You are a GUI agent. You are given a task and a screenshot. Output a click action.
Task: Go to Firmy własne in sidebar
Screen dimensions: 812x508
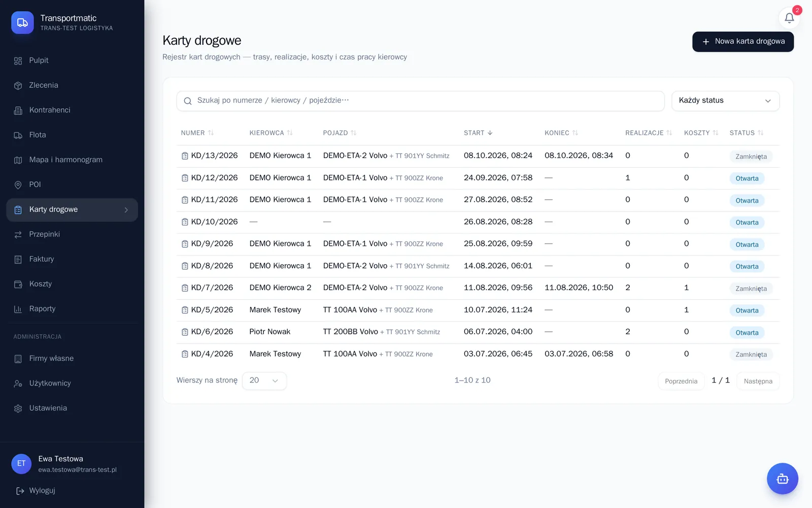tap(72, 359)
